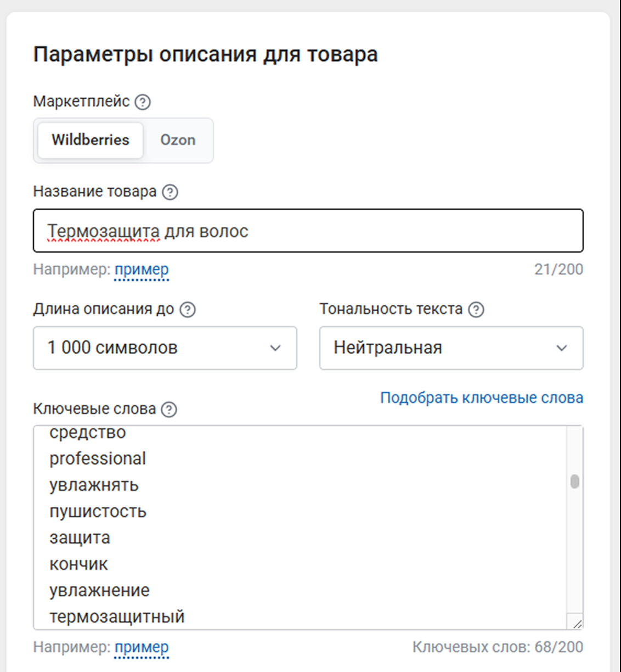Viewport: 621px width, 672px height.
Task: Click help icon next to Маркетплейс
Action: click(x=143, y=102)
